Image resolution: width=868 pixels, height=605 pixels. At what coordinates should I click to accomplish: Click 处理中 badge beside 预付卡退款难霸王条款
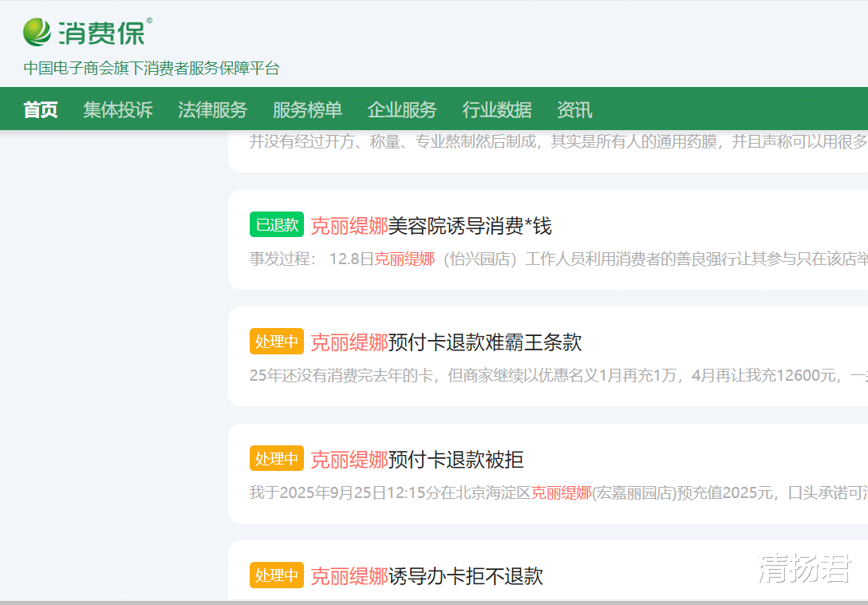pyautogui.click(x=277, y=342)
